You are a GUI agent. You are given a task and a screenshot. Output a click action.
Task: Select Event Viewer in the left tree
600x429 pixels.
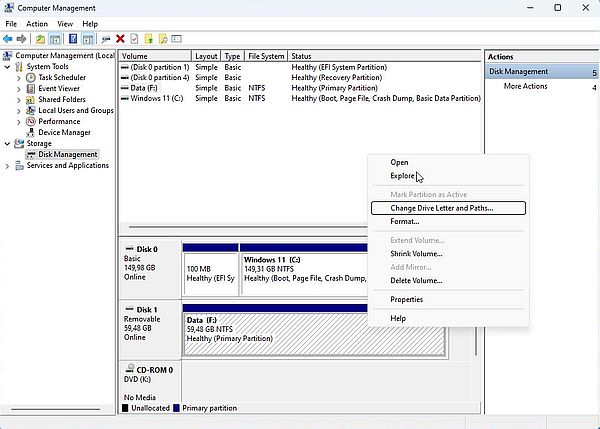click(60, 88)
